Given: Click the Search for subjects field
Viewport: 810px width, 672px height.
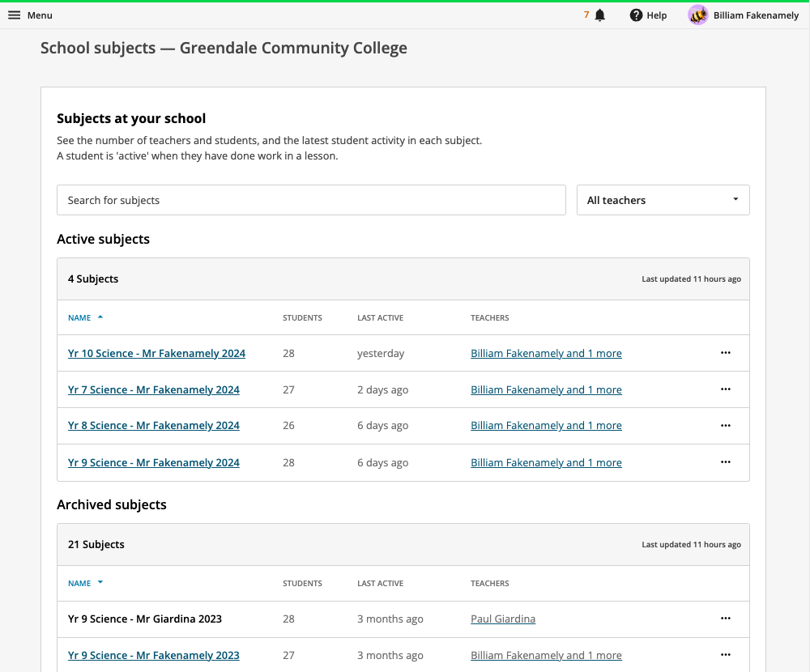Looking at the screenshot, I should tap(311, 200).
